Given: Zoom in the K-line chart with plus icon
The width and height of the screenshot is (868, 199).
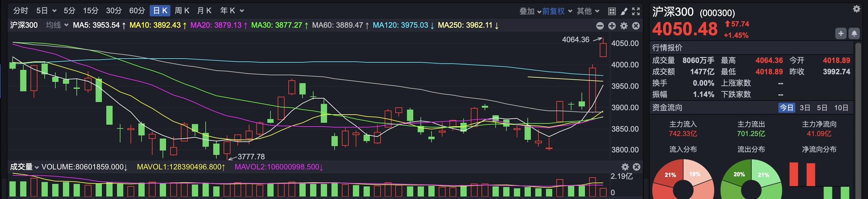Looking at the screenshot, I should (612, 26).
